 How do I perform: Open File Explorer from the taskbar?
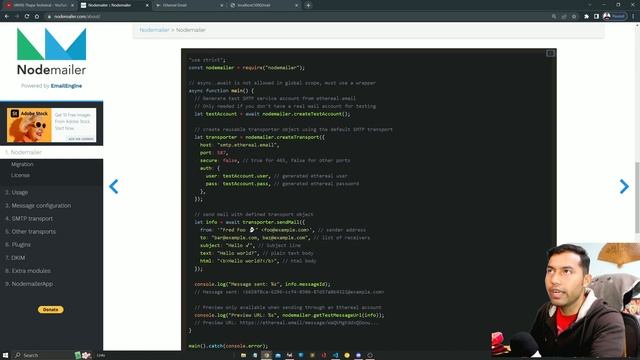pos(243,356)
